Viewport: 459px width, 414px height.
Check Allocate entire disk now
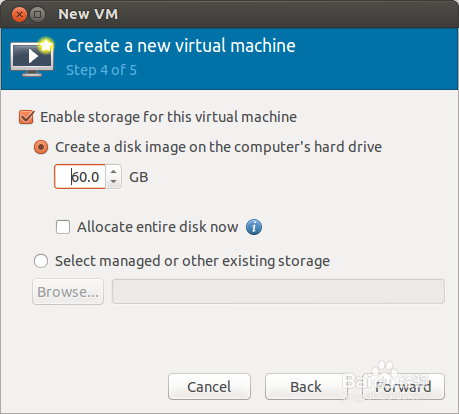(63, 227)
